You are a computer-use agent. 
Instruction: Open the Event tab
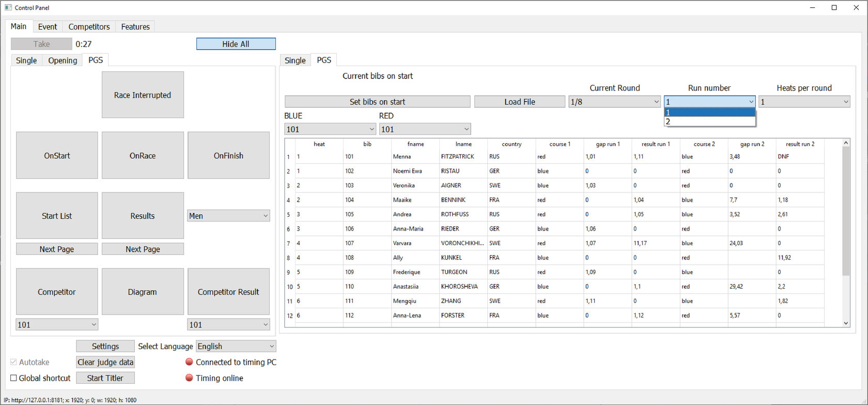[x=48, y=27]
